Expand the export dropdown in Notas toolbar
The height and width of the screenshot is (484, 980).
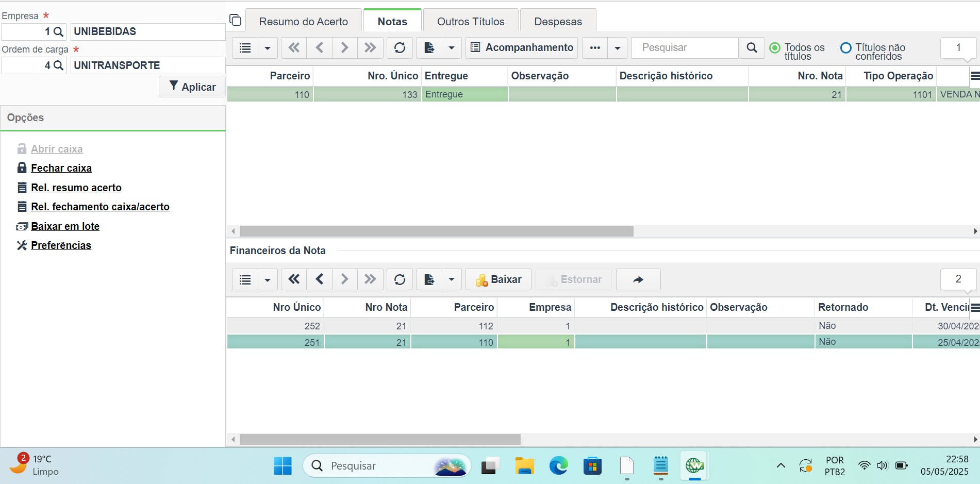(x=451, y=48)
